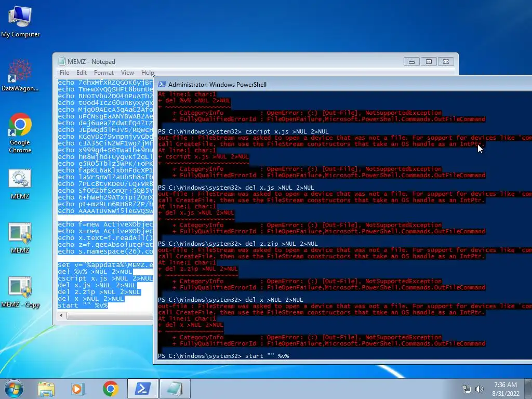Click the 'echo AAAATUVNWi5leGVQSw' line in Notepad
Viewport: 532px width, 399px height.
click(x=105, y=211)
